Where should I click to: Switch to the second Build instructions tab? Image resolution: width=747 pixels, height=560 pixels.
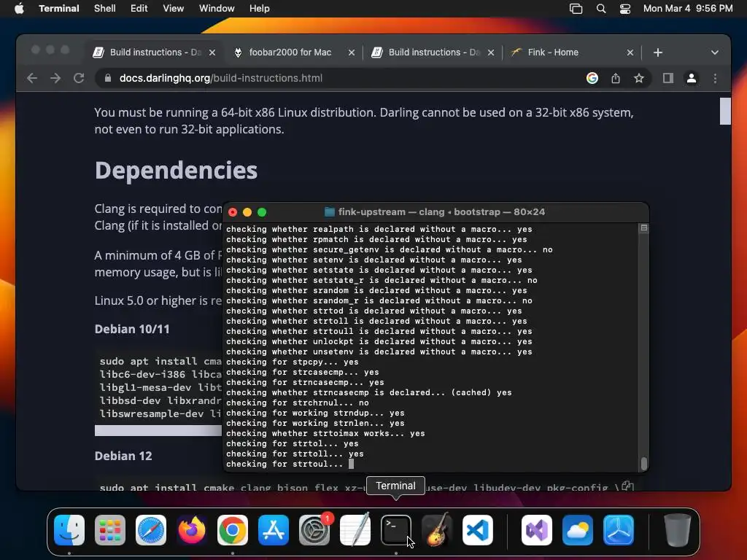433,52
